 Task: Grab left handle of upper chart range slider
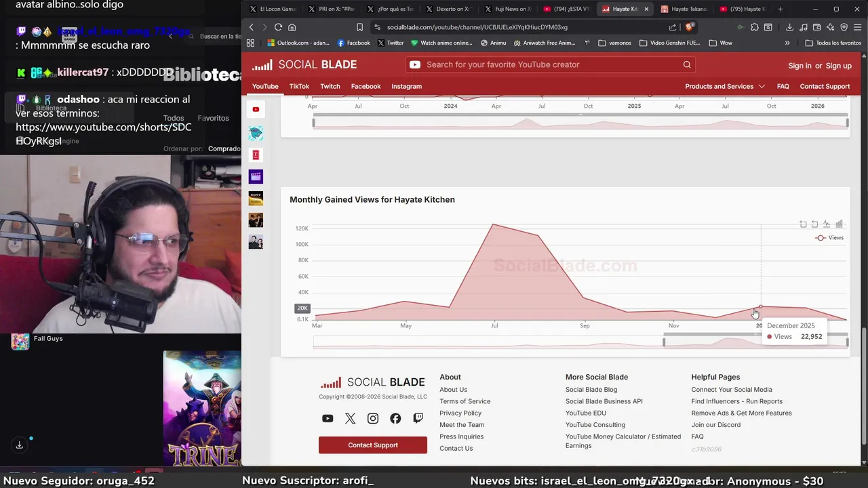(x=313, y=123)
